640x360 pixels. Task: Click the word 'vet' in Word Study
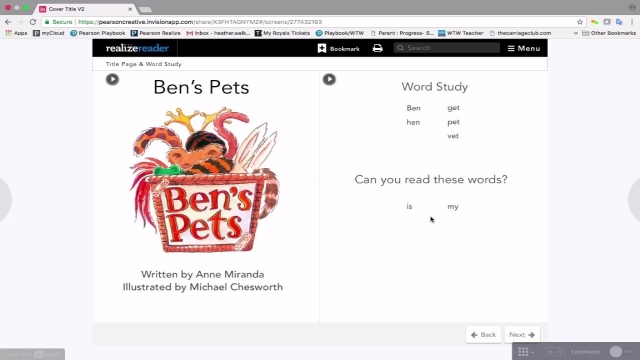click(x=453, y=136)
